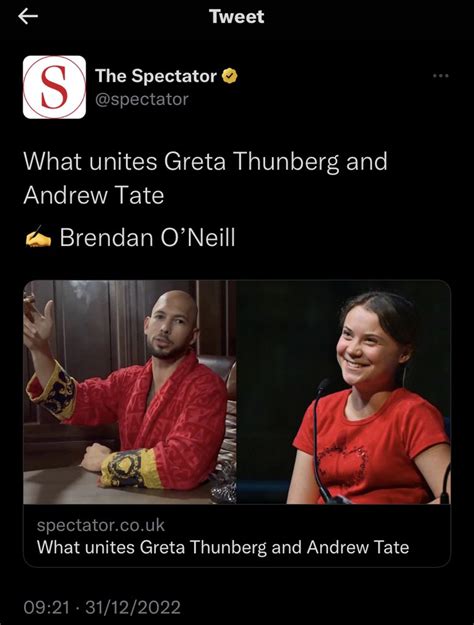Image resolution: width=474 pixels, height=625 pixels.
Task: Tap the writing hand emoji
Action: [38, 237]
